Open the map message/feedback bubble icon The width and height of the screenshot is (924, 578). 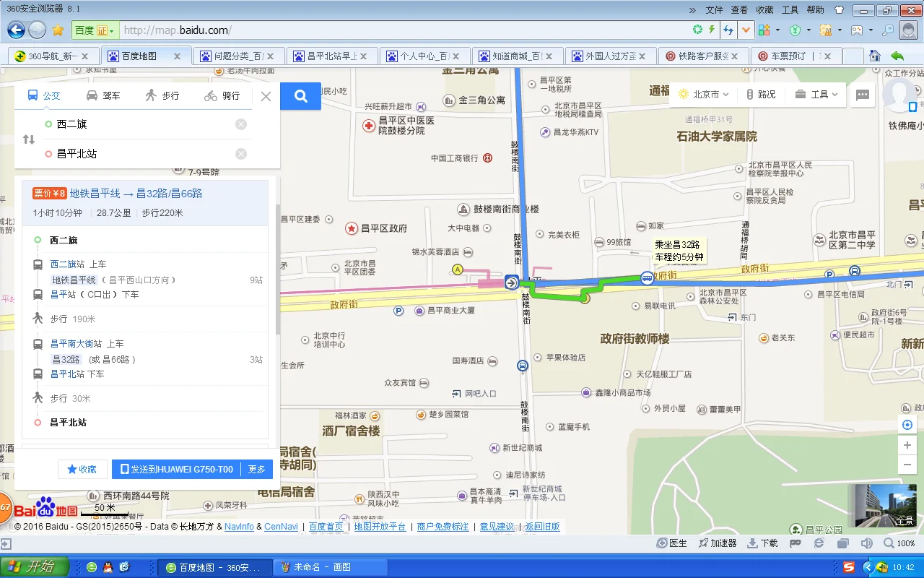pyautogui.click(x=862, y=94)
